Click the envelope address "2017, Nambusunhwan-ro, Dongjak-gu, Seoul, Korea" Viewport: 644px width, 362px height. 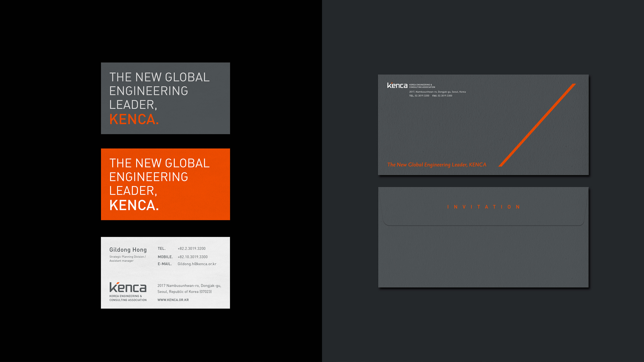pos(437,92)
